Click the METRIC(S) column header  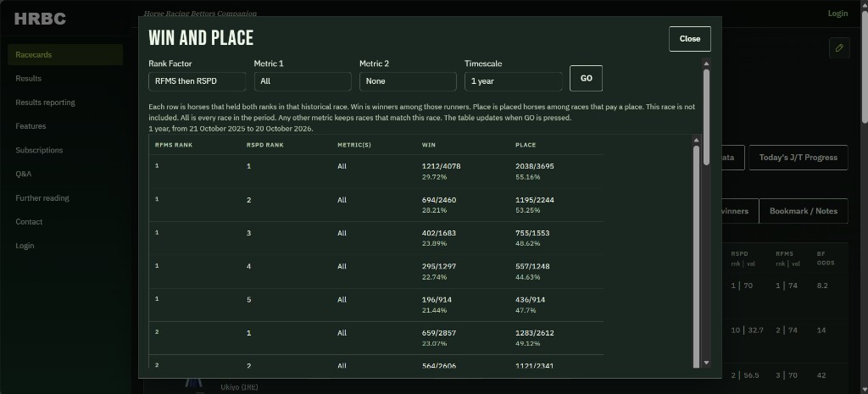[354, 145]
